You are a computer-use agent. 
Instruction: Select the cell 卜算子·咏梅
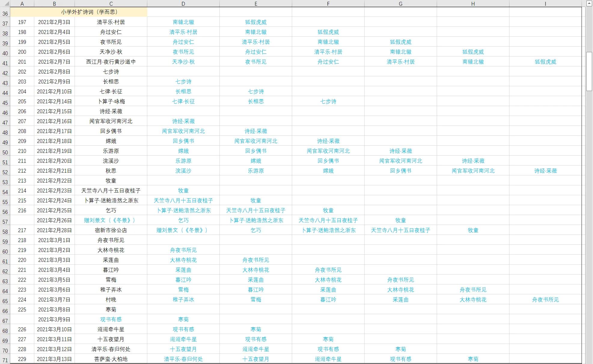(111, 101)
